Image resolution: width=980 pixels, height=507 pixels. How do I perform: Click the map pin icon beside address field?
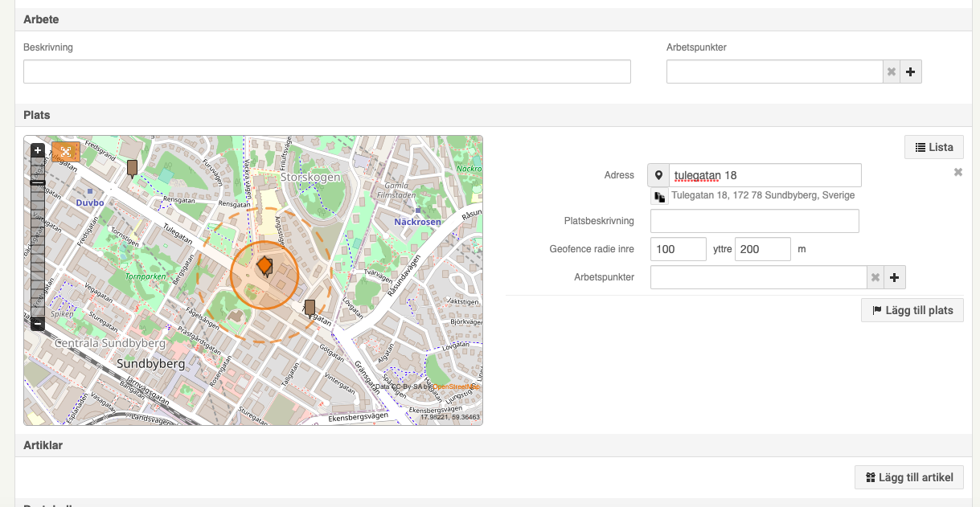(658, 175)
